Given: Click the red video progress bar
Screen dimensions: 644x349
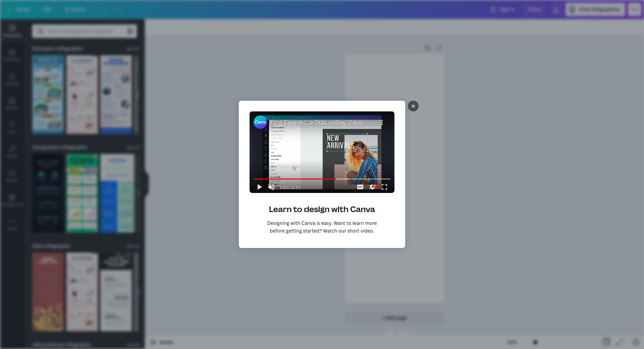Looking at the screenshot, I should [x=294, y=179].
